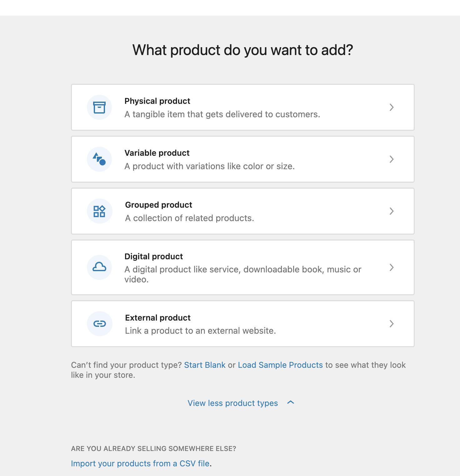Viewport: 460px width, 476px height.
Task: Open External product via its right chevron
Action: tap(392, 324)
